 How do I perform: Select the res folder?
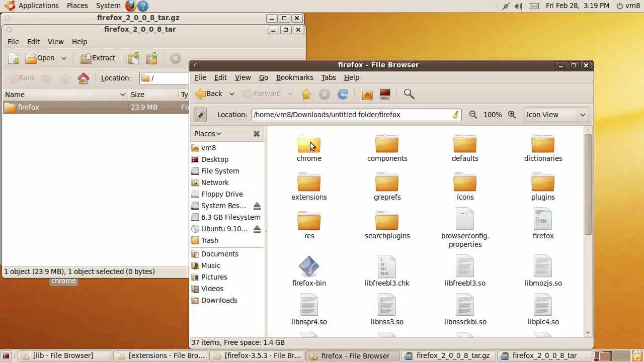click(x=309, y=226)
